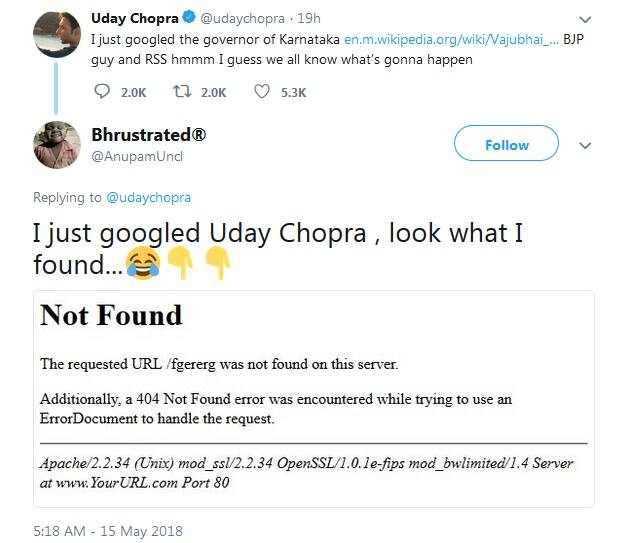Open Uday Chopra's profile picture
The height and width of the screenshot is (543, 628).
pyautogui.click(x=57, y=34)
